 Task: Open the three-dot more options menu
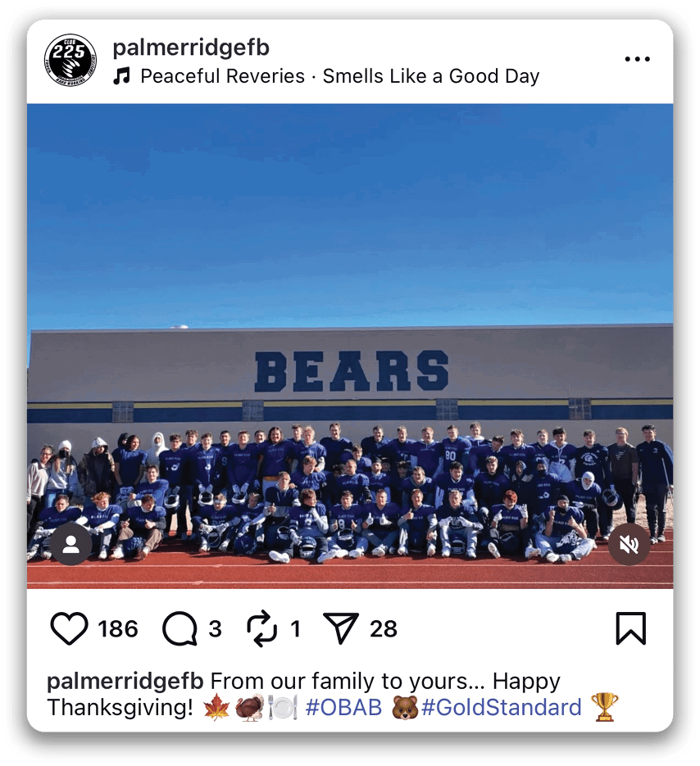click(x=638, y=59)
